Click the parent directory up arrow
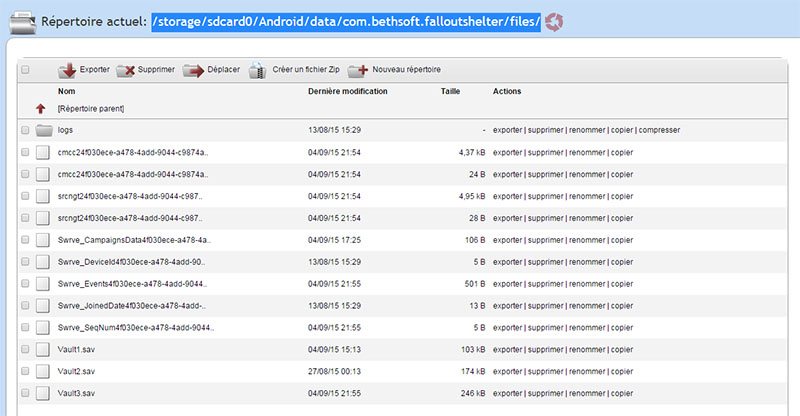Viewport: 800px width, 416px height. pos(41,108)
